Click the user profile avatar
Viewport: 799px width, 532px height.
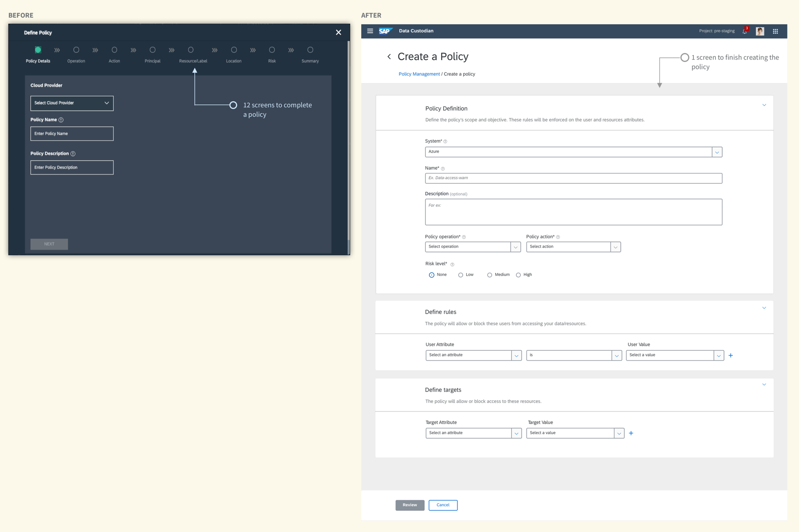pyautogui.click(x=760, y=31)
